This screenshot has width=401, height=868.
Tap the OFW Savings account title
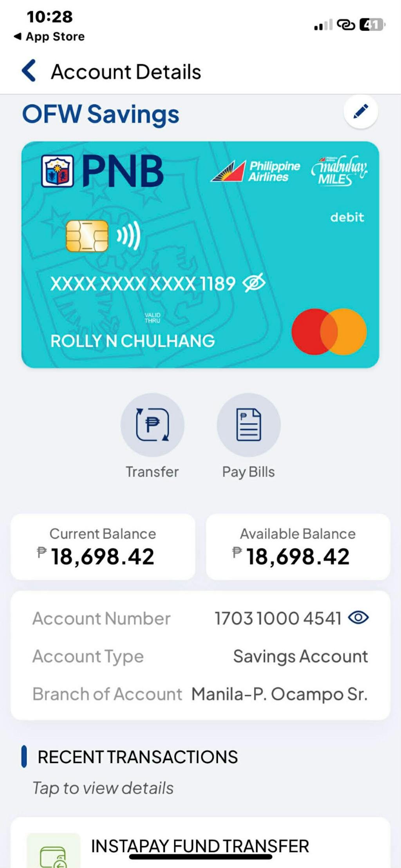pos(101,114)
